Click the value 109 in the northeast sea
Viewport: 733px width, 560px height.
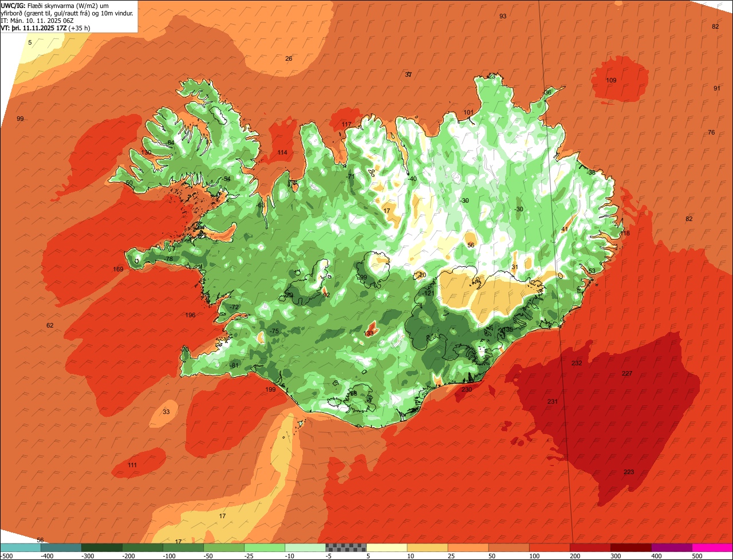click(x=611, y=80)
